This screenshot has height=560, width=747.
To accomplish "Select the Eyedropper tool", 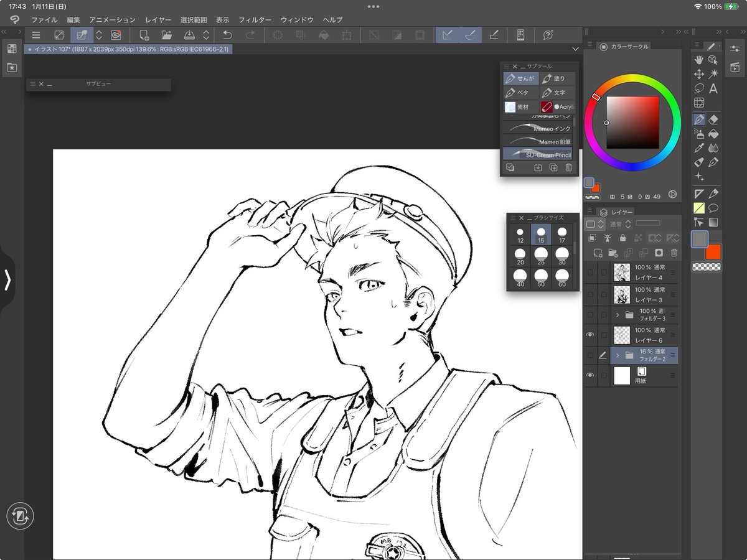I will 699,147.
